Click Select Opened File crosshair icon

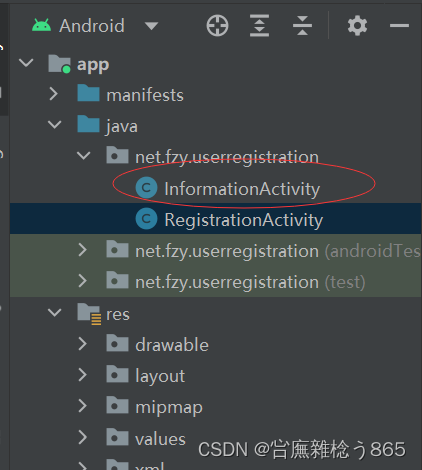217,25
